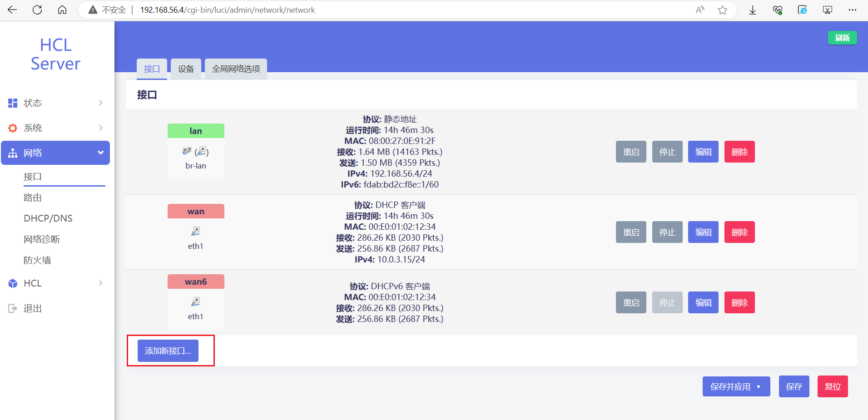
Task: Open the HCL cube icon in sidebar
Action: [12, 283]
